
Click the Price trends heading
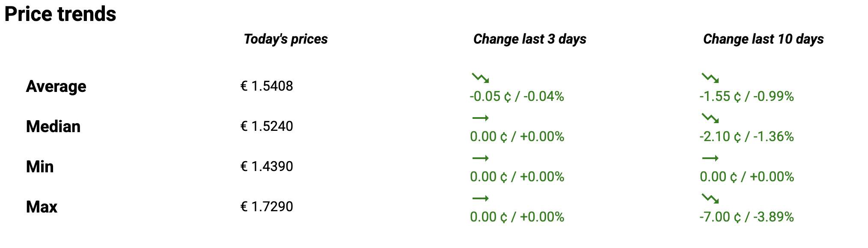(x=60, y=14)
